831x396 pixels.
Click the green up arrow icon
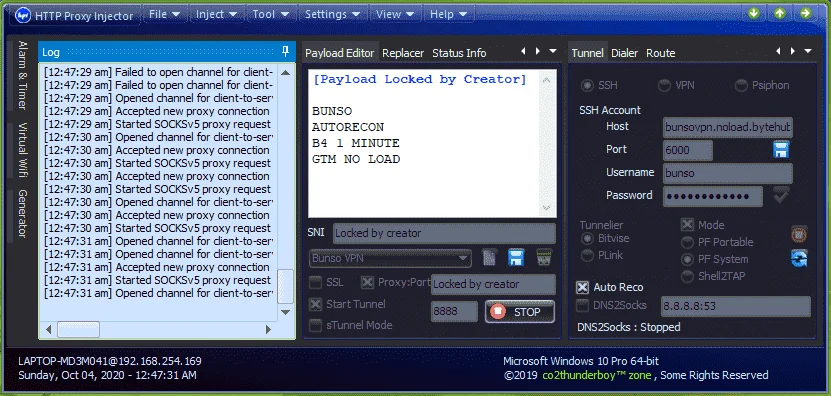[780, 13]
